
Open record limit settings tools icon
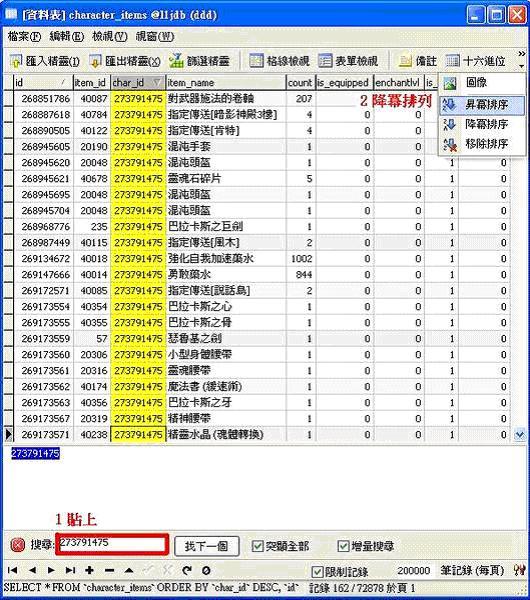click(x=519, y=571)
